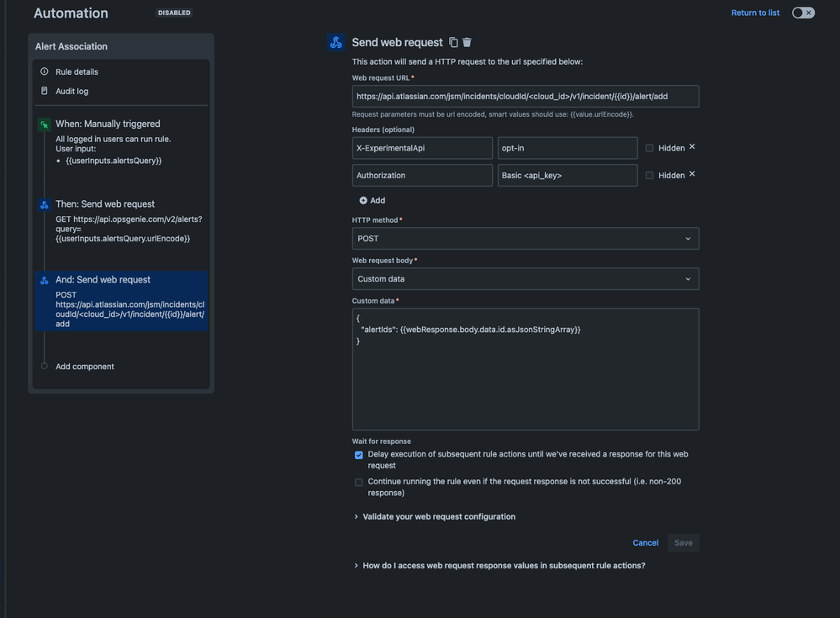Click the DISABLED status badge
The width and height of the screenshot is (840, 618).
174,13
